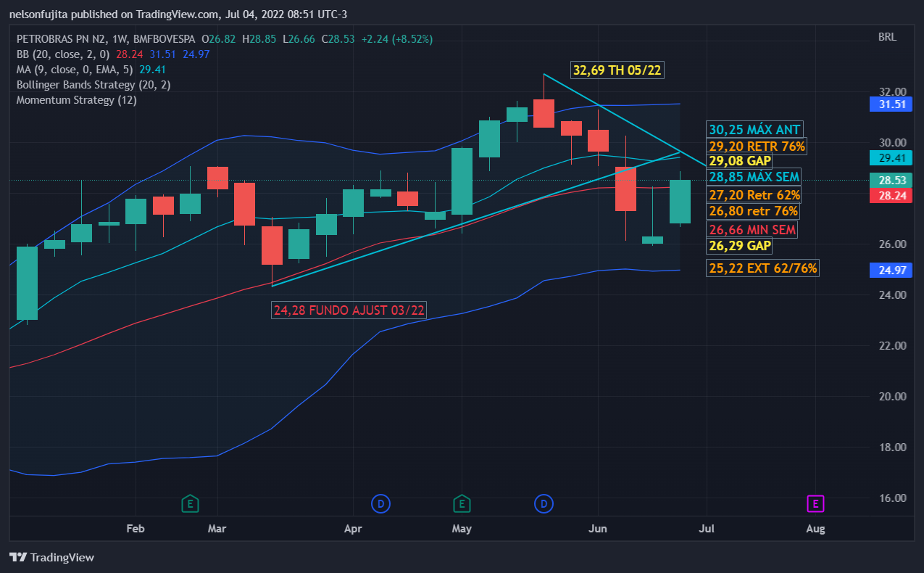Image resolution: width=924 pixels, height=573 pixels.
Task: Click the 29,20 RETR 76% label
Action: 757,147
